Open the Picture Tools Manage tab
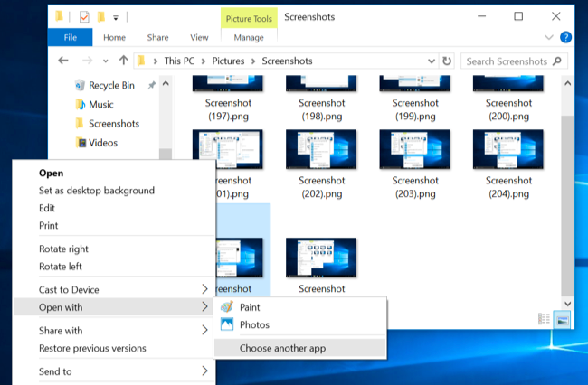This screenshot has height=385, width=588. 248,38
